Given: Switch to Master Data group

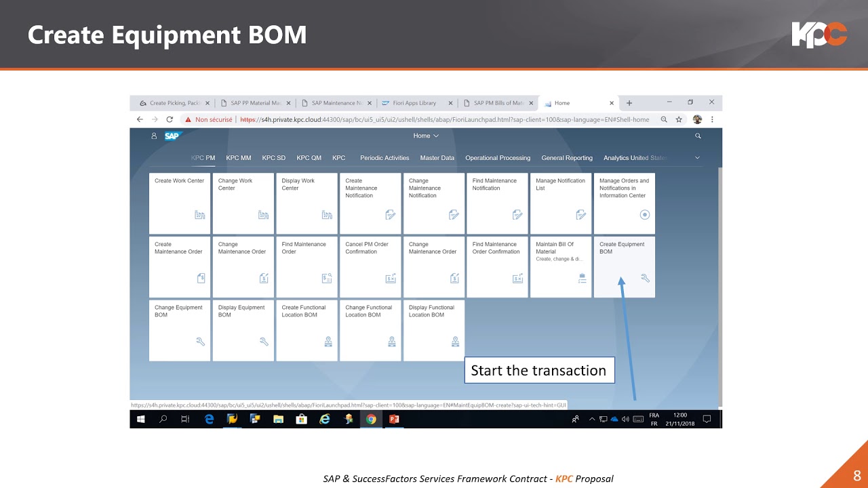Looking at the screenshot, I should tap(437, 158).
